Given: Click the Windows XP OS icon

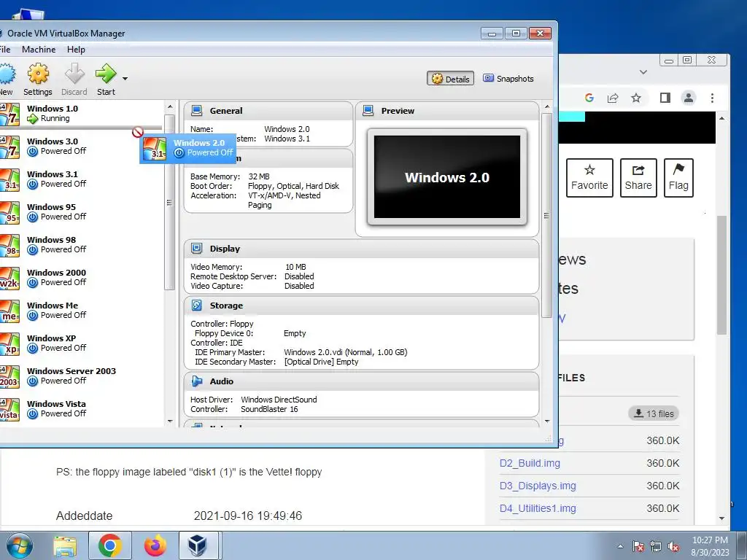Looking at the screenshot, I should [9, 344].
